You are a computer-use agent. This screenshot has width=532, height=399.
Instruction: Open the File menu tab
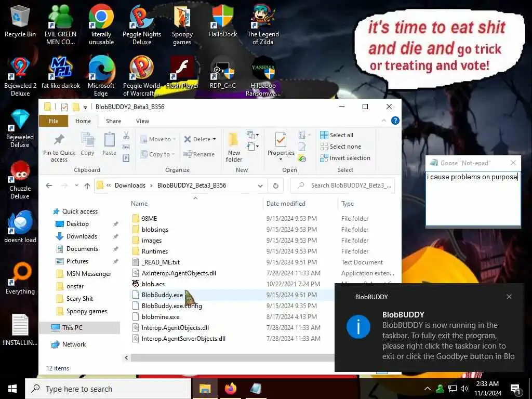point(54,121)
